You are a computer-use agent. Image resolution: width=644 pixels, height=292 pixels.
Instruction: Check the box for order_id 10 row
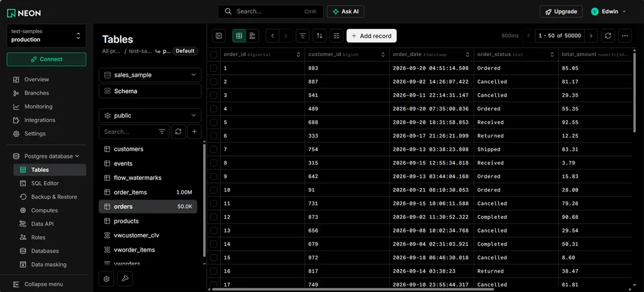coord(214,190)
